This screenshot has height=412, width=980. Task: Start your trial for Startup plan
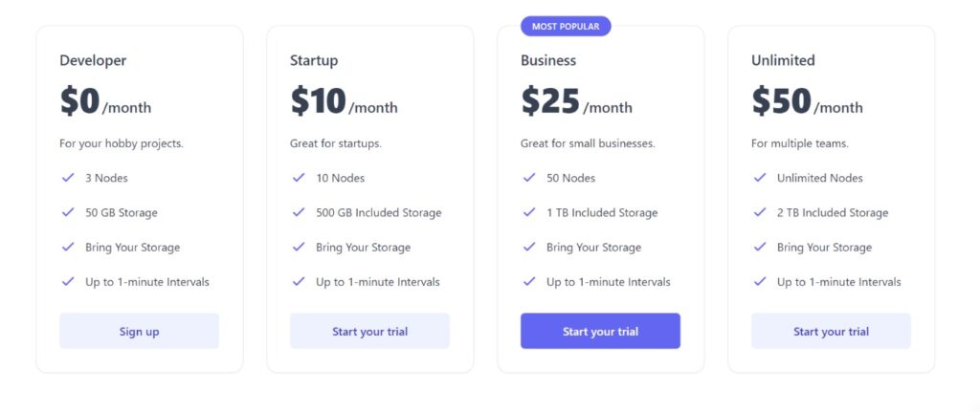370,331
